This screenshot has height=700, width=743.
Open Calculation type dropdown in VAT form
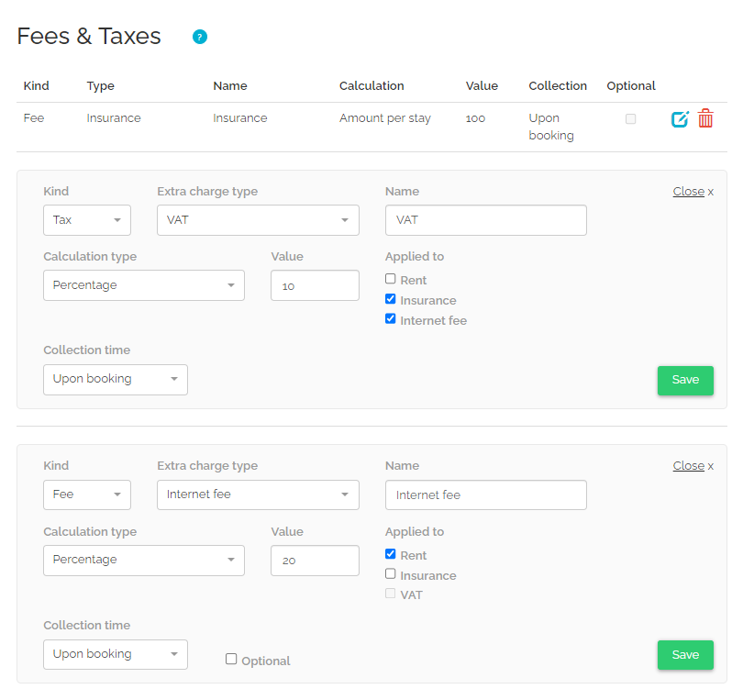pos(144,285)
